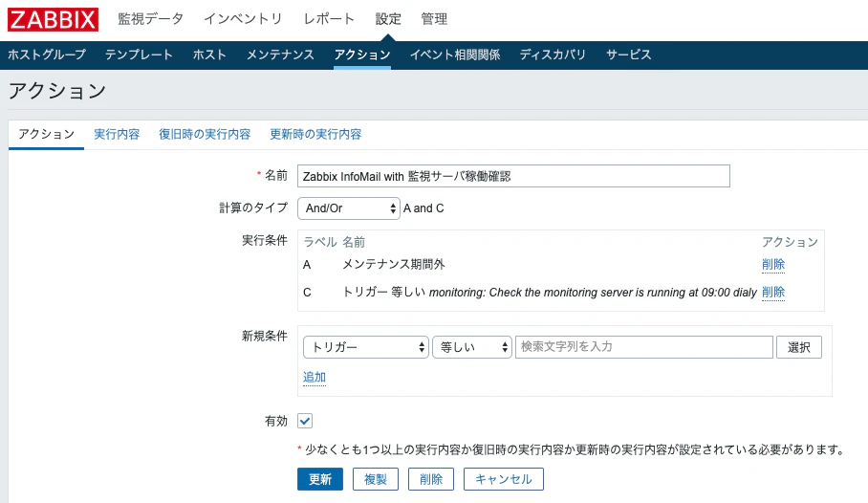Image resolution: width=868 pixels, height=503 pixels.
Task: Click the 'A and C' expression text
Action: 423,208
